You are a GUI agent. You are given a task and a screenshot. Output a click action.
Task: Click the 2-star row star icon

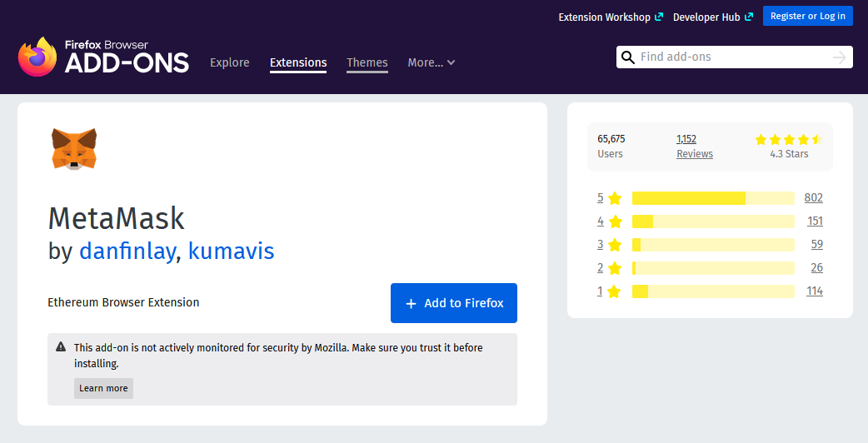click(x=615, y=267)
